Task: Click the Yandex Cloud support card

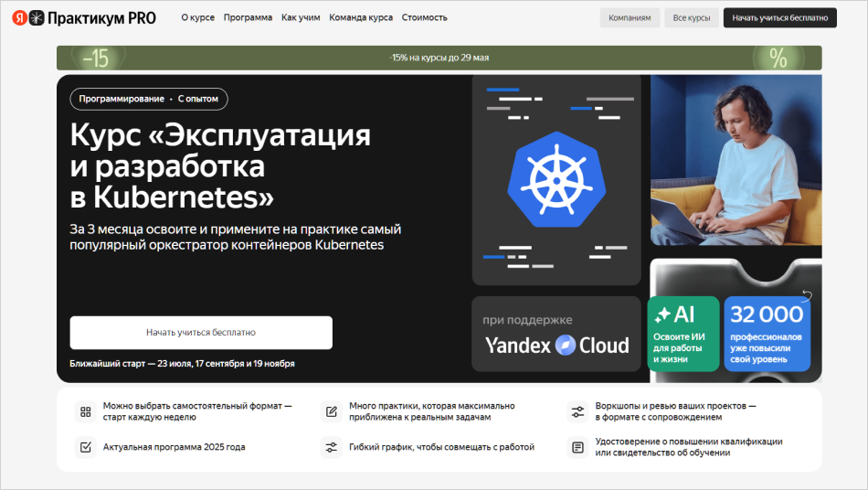Action: pos(556,334)
